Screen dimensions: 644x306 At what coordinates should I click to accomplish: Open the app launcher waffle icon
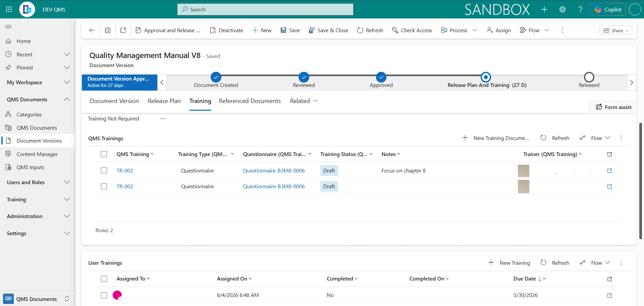coord(9,9)
